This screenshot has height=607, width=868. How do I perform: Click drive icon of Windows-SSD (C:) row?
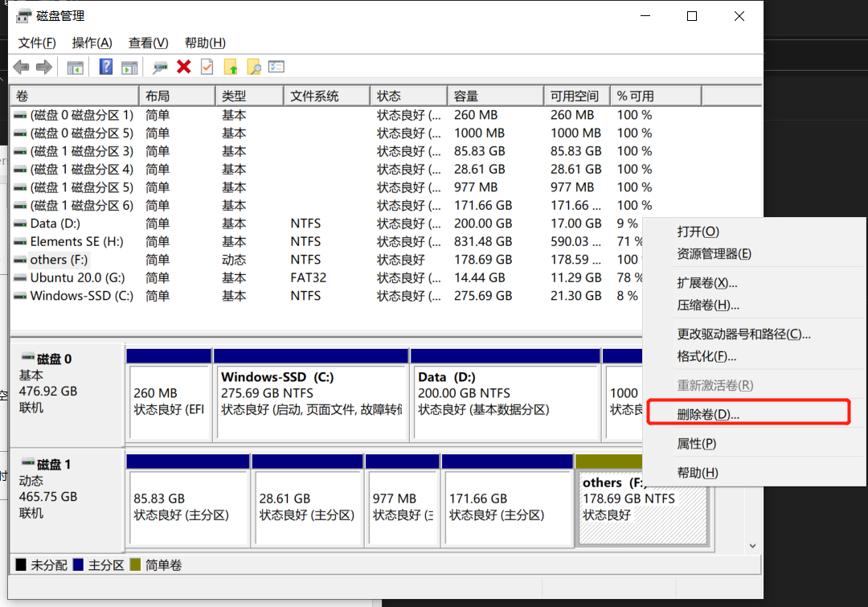click(x=20, y=297)
